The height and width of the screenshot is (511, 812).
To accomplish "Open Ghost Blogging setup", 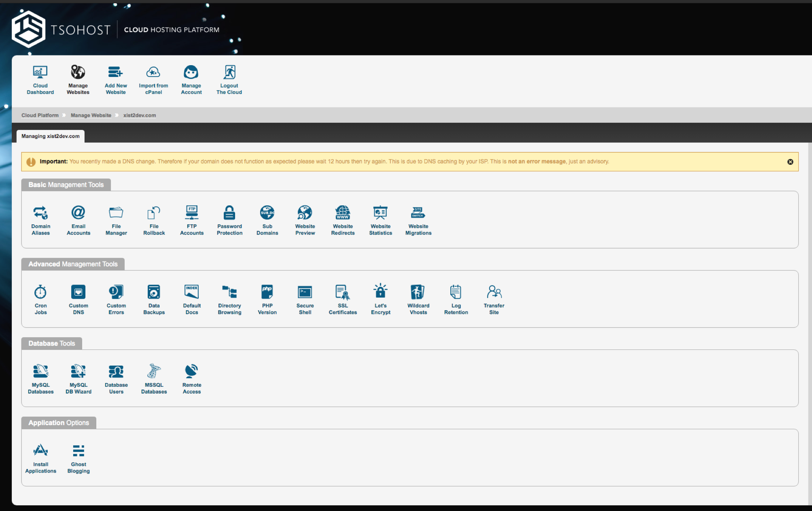I will (x=78, y=458).
